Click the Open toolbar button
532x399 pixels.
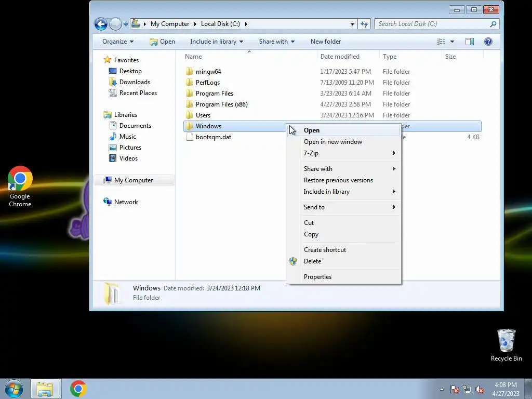point(162,42)
